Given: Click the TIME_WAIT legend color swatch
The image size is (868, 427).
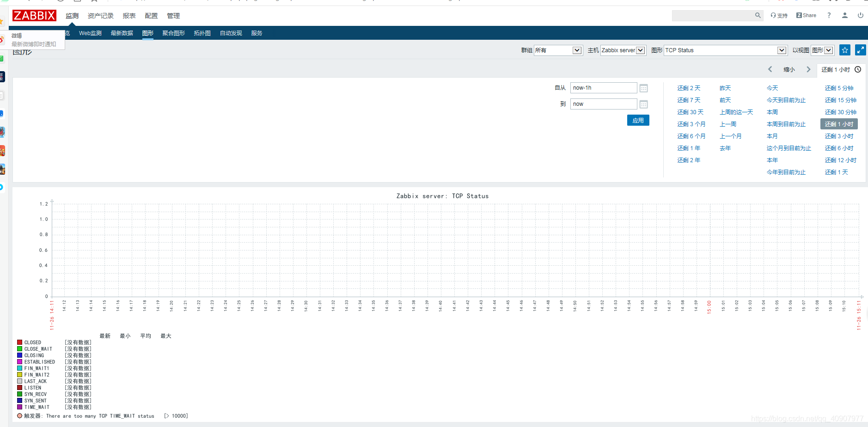Looking at the screenshot, I should click(20, 407).
